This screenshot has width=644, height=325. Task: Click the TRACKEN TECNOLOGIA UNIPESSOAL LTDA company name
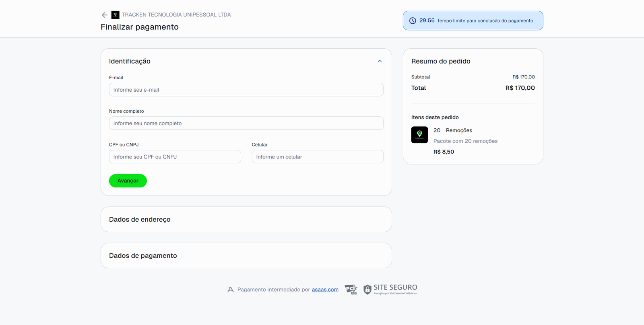pyautogui.click(x=176, y=15)
